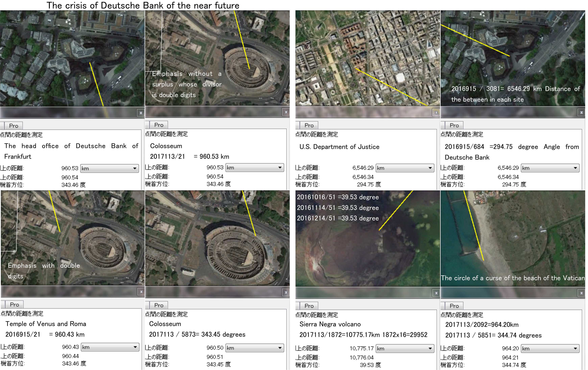The height and width of the screenshot is (370, 588).
Task: Click '294.75 度' in U.S. Department of Justice panel
Action: 369,184
